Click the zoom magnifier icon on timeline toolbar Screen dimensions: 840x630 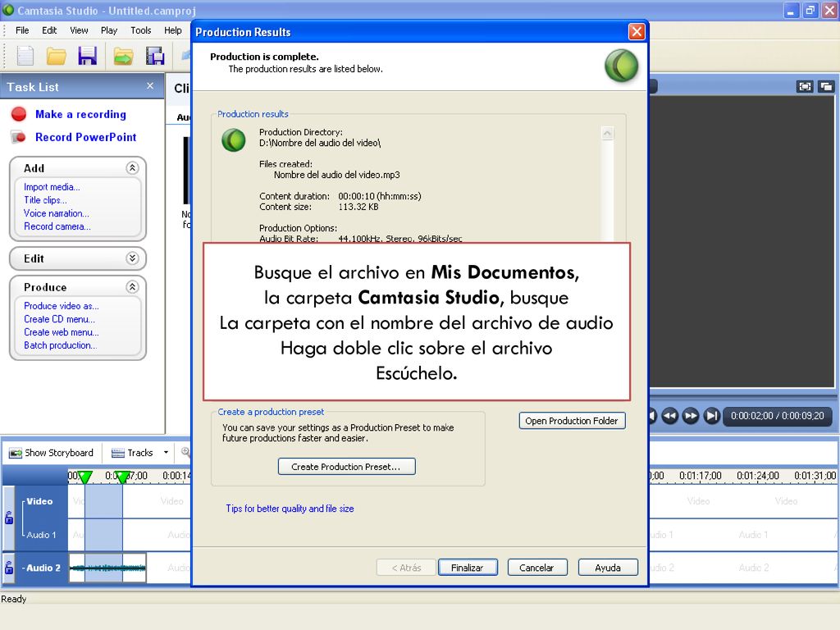click(x=185, y=452)
